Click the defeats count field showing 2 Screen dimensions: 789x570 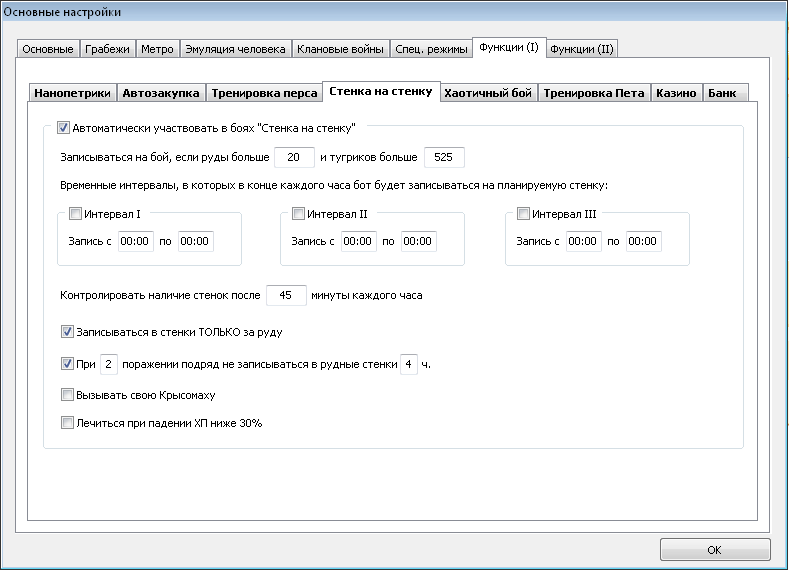[109, 364]
